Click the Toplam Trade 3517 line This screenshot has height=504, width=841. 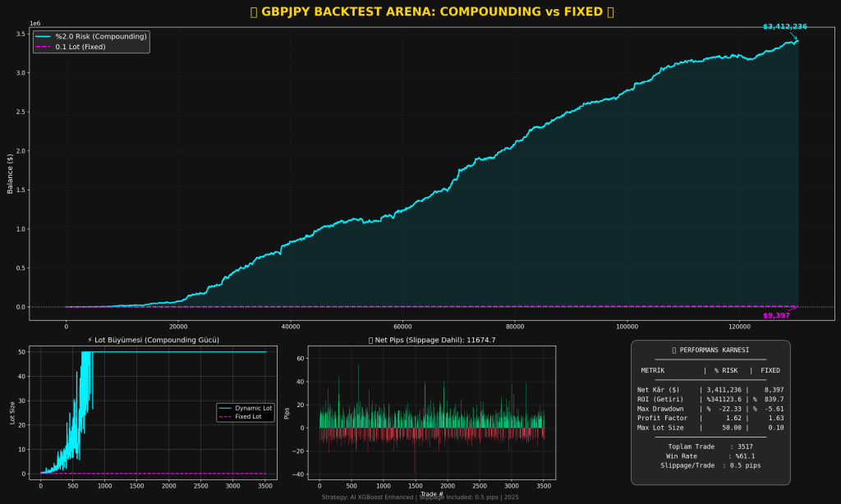click(710, 447)
